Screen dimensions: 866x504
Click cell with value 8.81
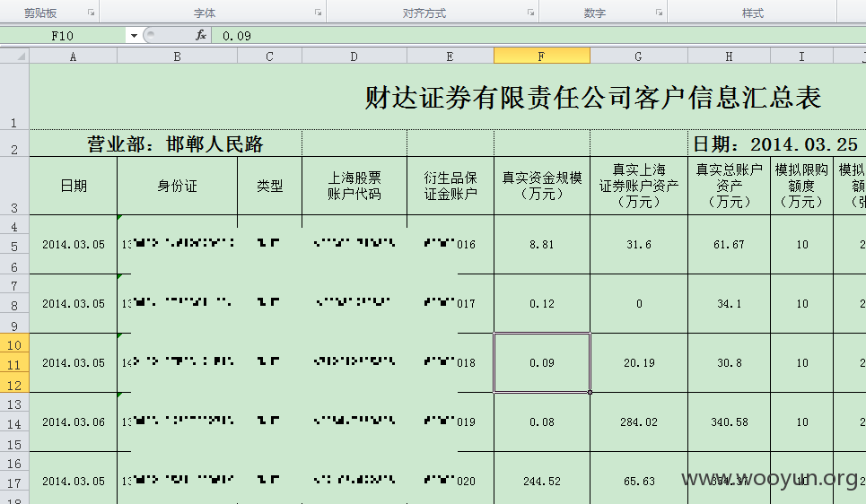542,244
